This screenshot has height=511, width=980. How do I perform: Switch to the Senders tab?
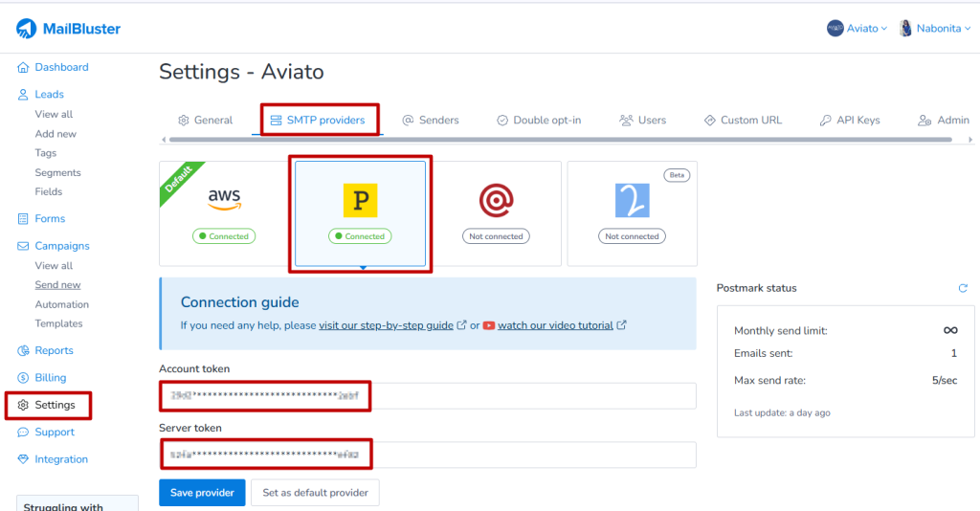(x=431, y=120)
